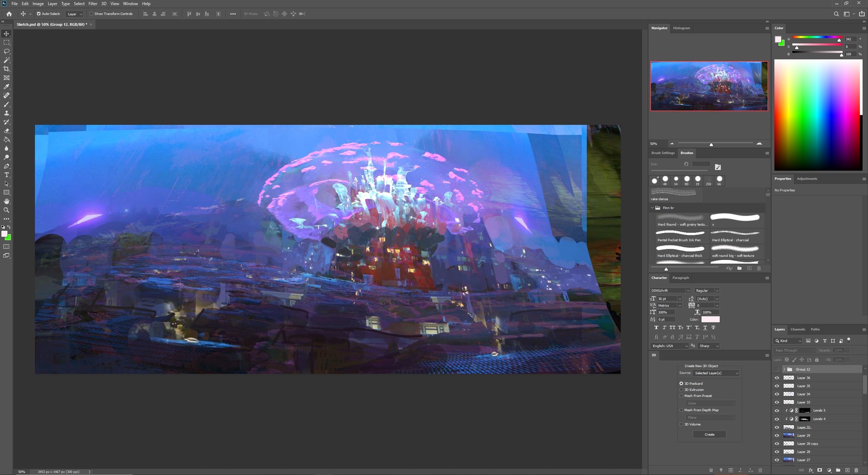Select the Horizontal Type tool
The width and height of the screenshot is (868, 475).
[6, 175]
